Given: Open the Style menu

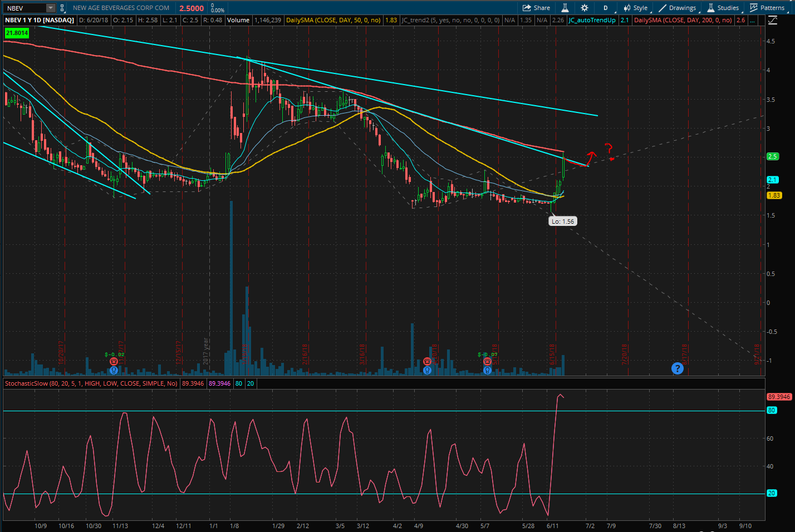Looking at the screenshot, I should coord(635,8).
